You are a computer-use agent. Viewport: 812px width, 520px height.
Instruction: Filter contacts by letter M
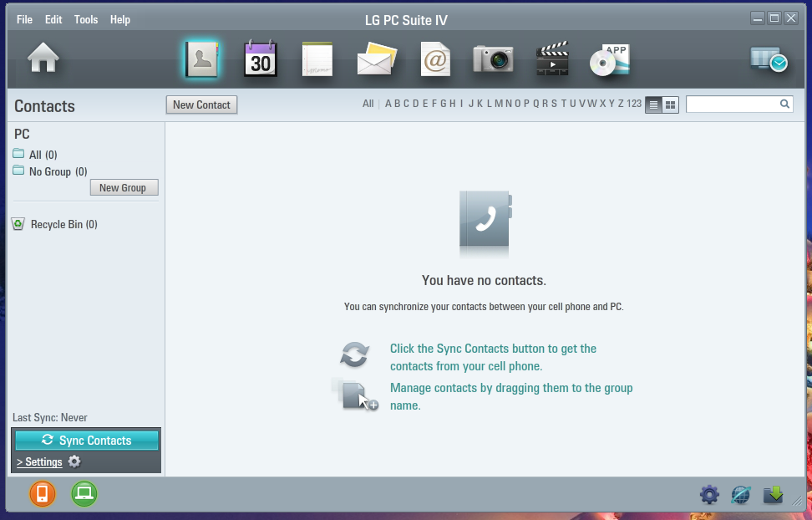tap(498, 104)
